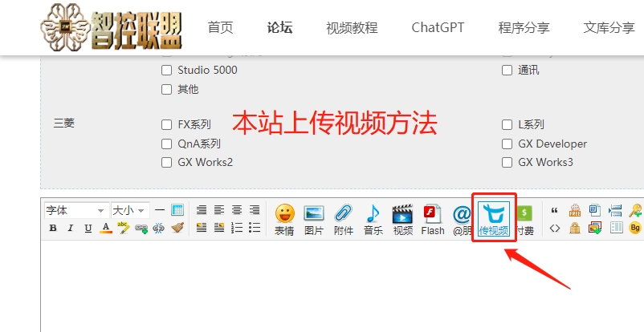The width and height of the screenshot is (644, 332).
Task: Check the 通讯 checkbox
Action: coord(507,71)
